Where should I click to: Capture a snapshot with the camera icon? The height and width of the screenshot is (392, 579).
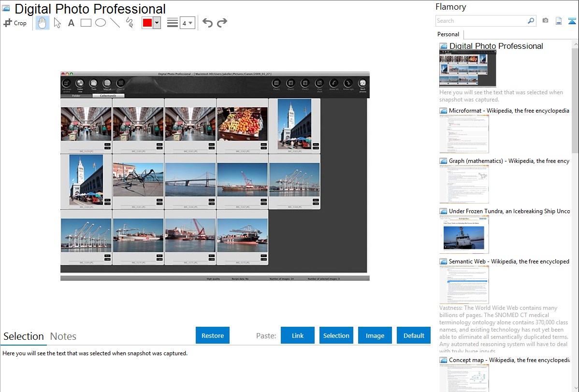(545, 21)
